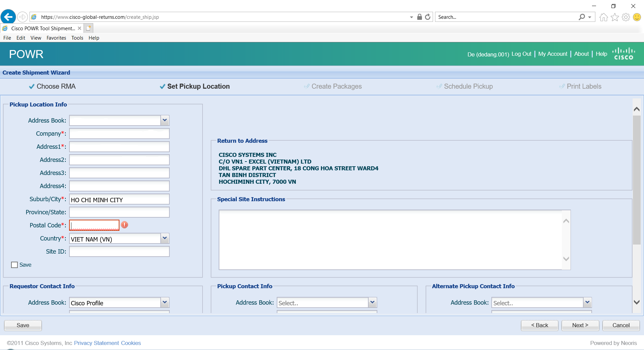Screen dimensions: 644x350
Task: Click the Help link in POWR header
Action: pyautogui.click(x=601, y=54)
